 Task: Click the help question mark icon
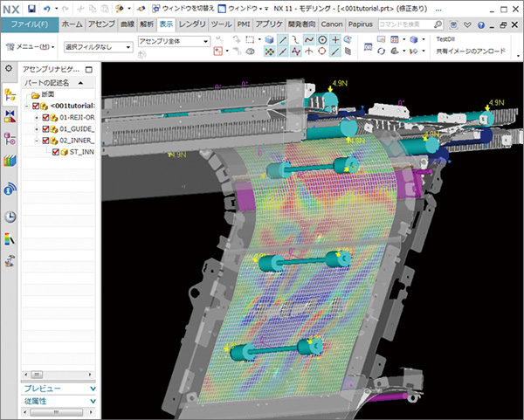pos(481,25)
